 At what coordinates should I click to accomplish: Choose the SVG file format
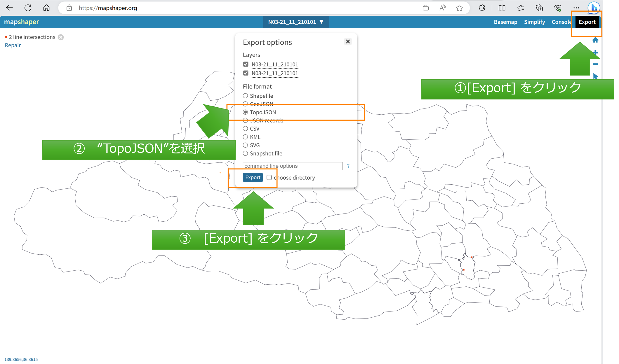tap(246, 145)
